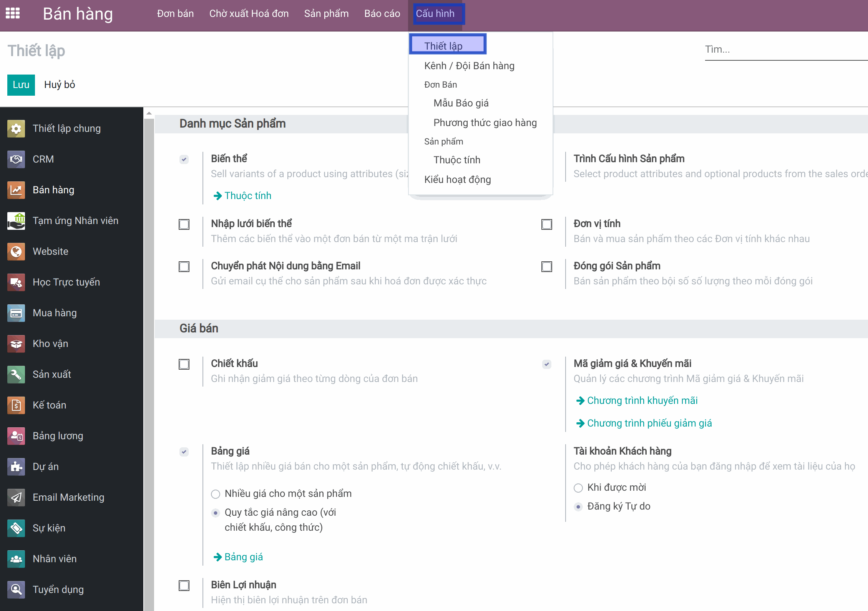Click the Lưu save button

pos(21,85)
